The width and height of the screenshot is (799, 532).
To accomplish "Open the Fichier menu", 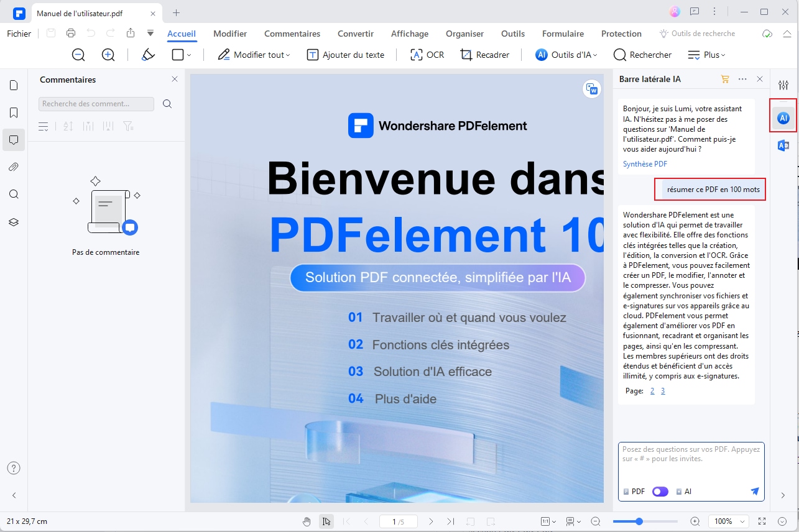I will (19, 34).
